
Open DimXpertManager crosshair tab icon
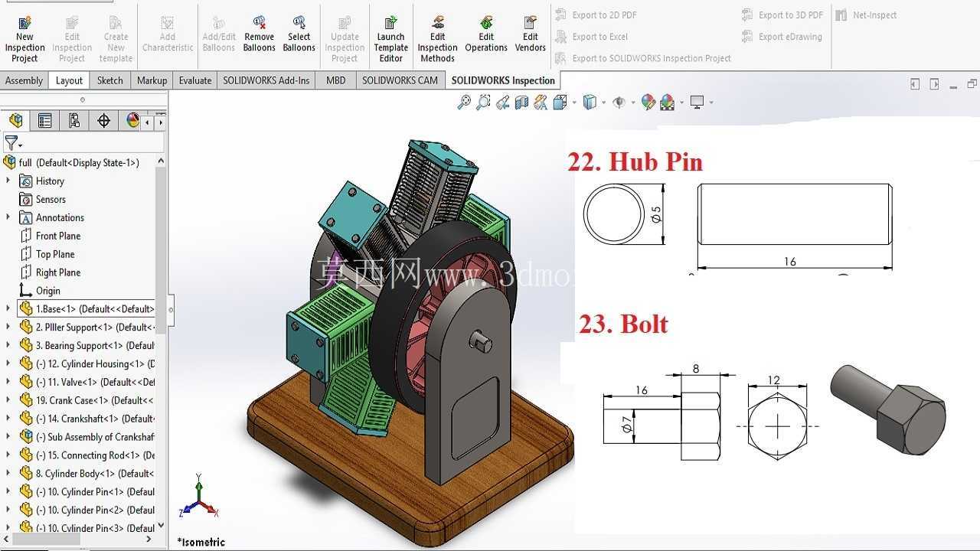point(103,120)
